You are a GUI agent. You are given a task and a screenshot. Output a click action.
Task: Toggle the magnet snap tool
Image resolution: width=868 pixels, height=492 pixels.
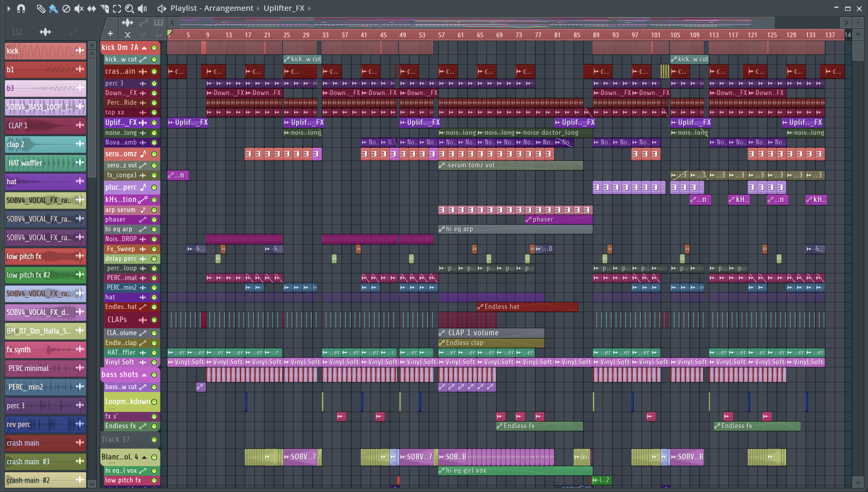click(21, 8)
